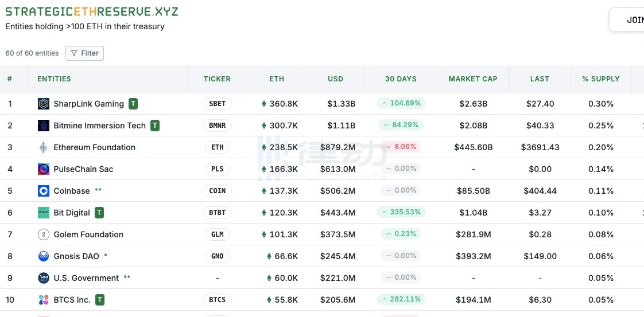Click the PLS ticker pill
This screenshot has height=317, width=644.
click(218, 169)
